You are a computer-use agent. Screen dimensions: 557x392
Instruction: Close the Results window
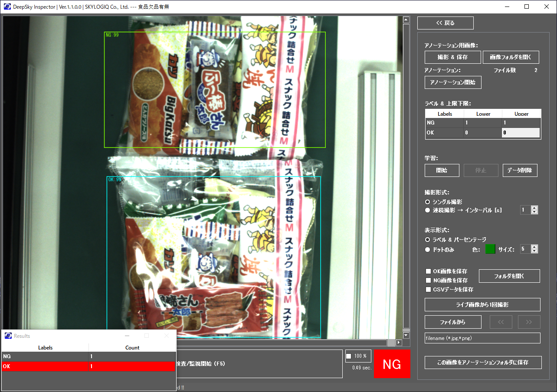click(167, 336)
